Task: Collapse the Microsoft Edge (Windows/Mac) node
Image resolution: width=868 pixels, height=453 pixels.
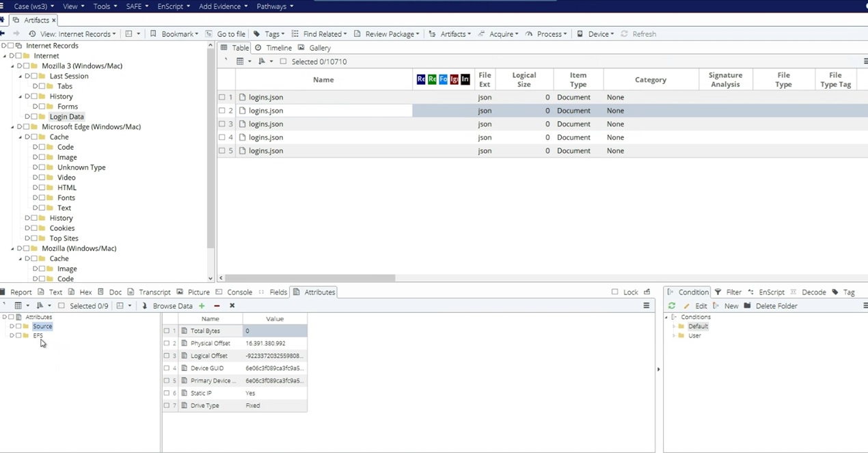Action: pos(12,127)
